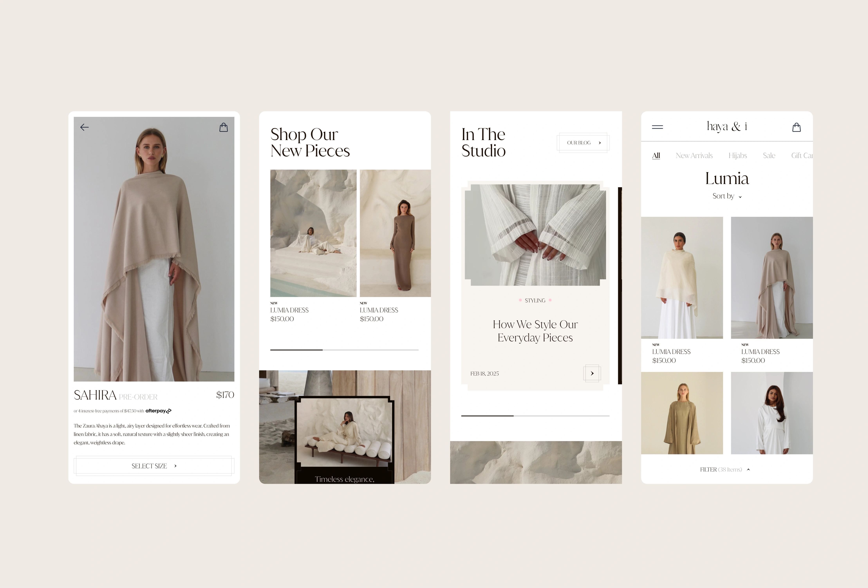Viewport: 868px width, 588px height.
Task: Click shopping bag icon beside haya & i
Action: [x=796, y=127]
